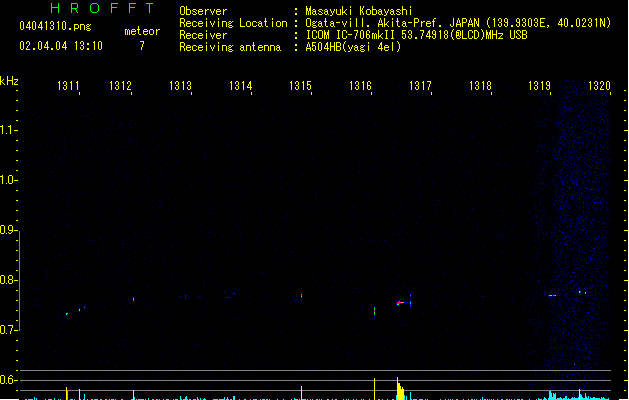
Task: Click the 1316 time axis marker
Action: pos(360,86)
